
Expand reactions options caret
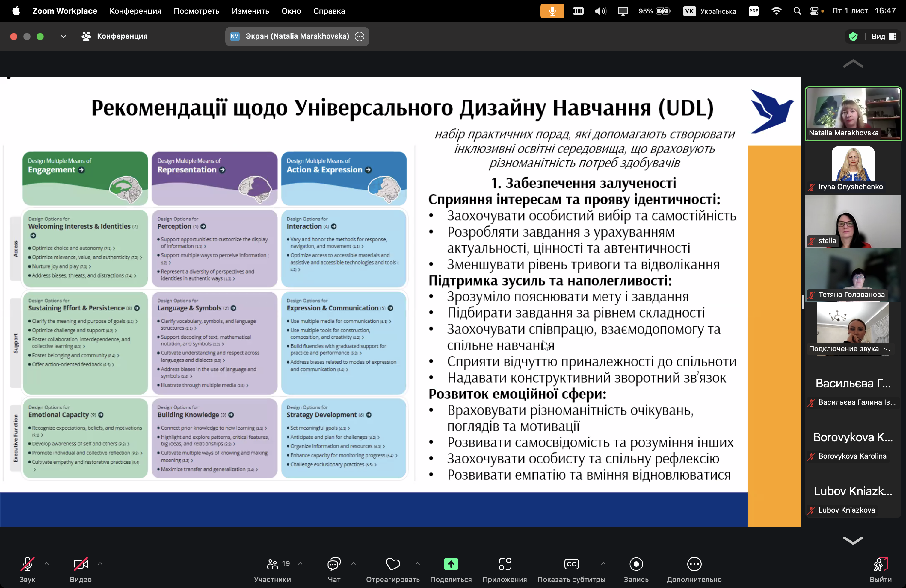click(x=418, y=564)
